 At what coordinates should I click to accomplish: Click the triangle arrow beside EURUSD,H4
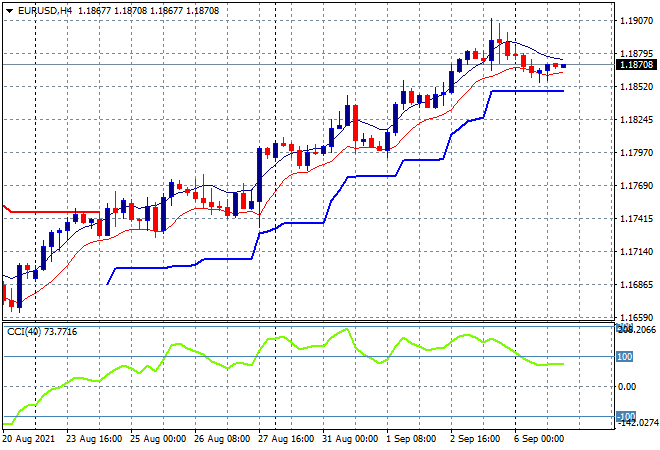[9, 11]
